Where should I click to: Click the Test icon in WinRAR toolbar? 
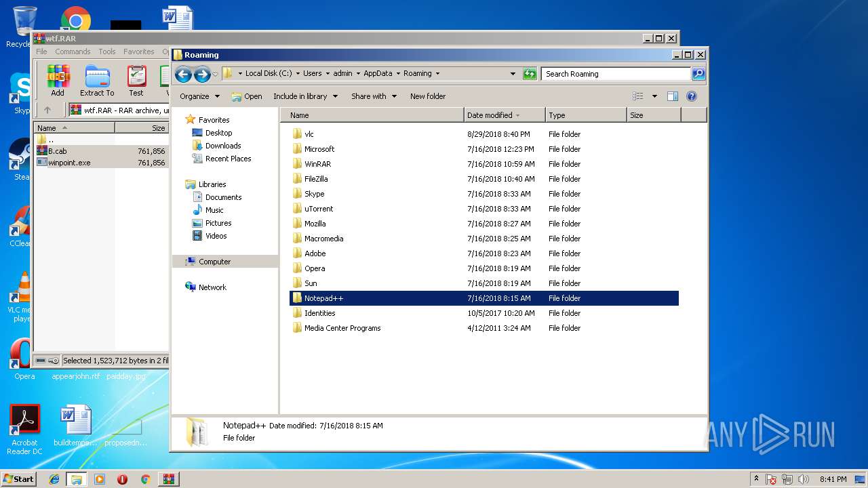pyautogui.click(x=136, y=81)
